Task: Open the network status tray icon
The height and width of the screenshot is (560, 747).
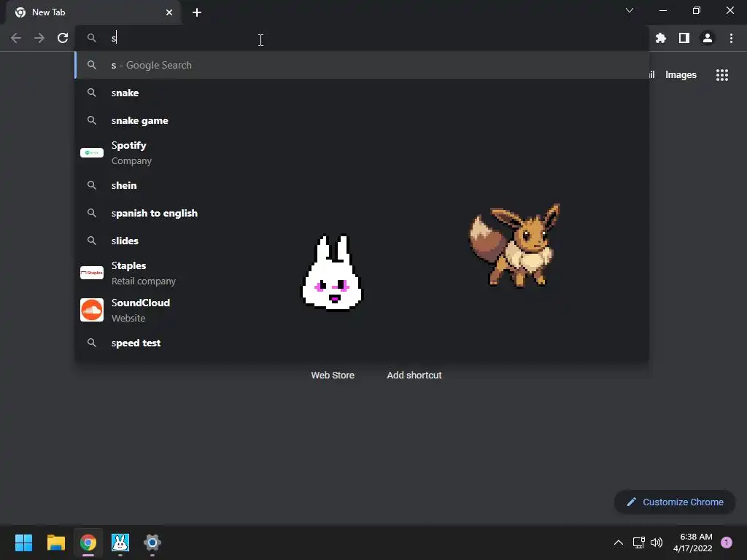Action: [x=638, y=542]
